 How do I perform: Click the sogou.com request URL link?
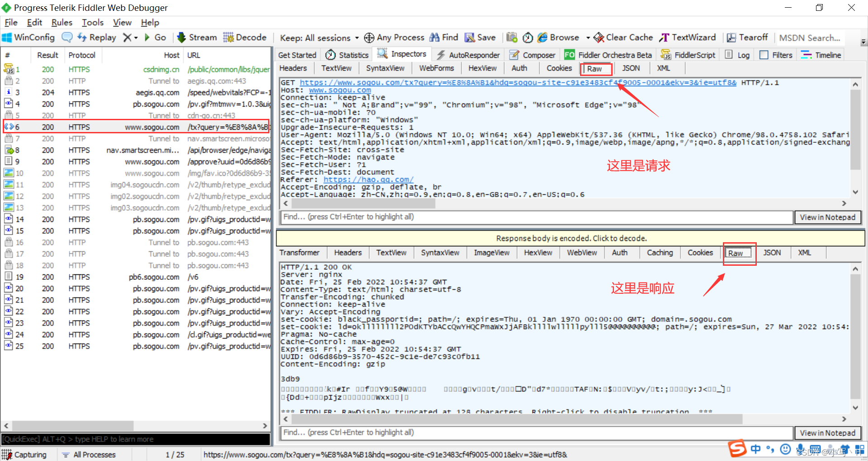point(518,83)
